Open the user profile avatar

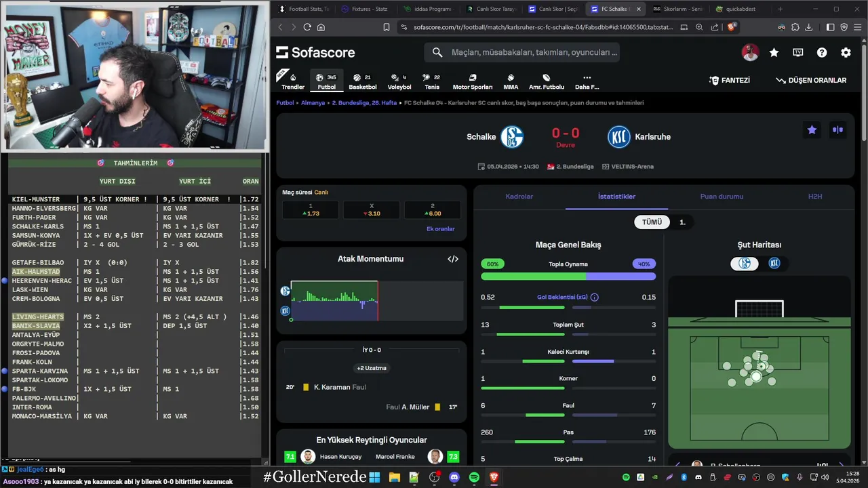click(750, 52)
